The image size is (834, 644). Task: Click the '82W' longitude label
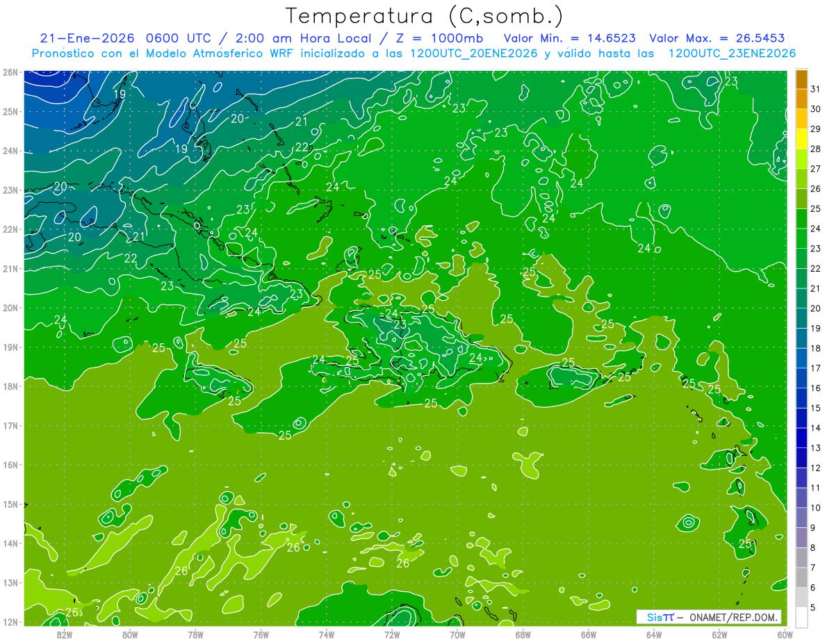pos(64,635)
